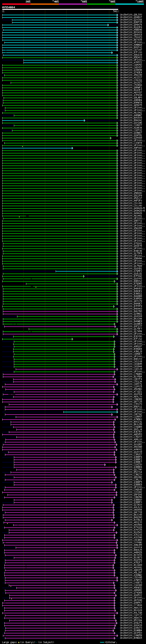Open hit UniRef100_B1Q3F6
146x644 pixels.
[131, 27]
